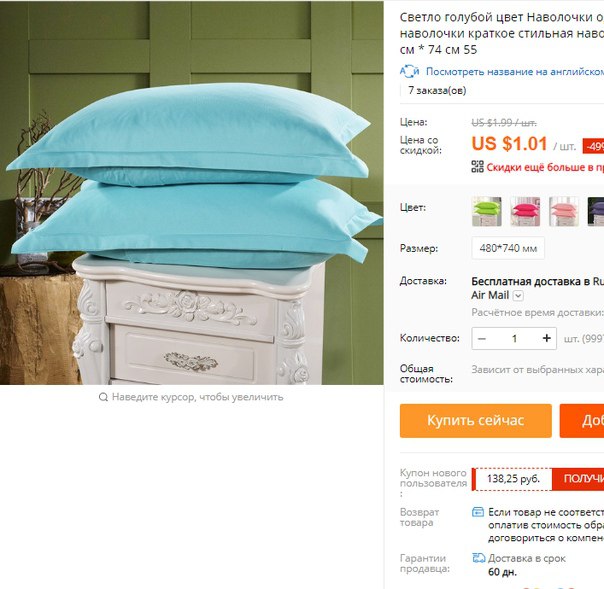The height and width of the screenshot is (589, 604).
Task: Choose the hot pink pillowcase color
Action: click(x=525, y=211)
